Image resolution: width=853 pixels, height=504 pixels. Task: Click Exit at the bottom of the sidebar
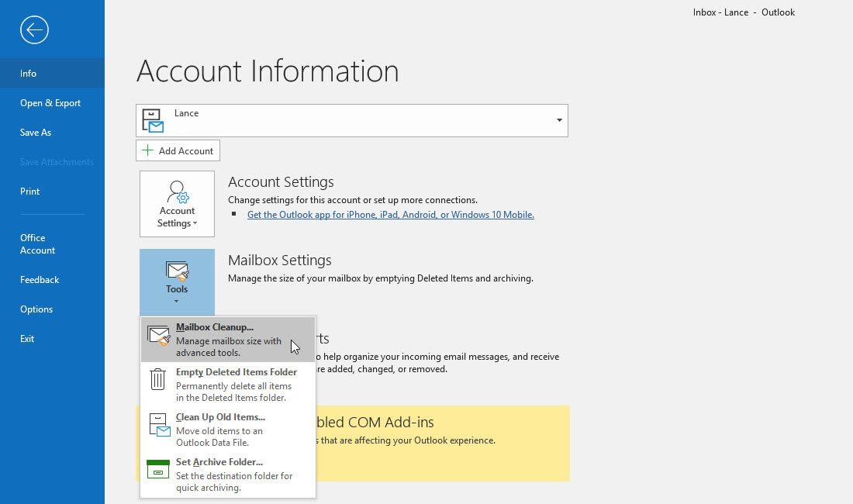pyautogui.click(x=27, y=338)
